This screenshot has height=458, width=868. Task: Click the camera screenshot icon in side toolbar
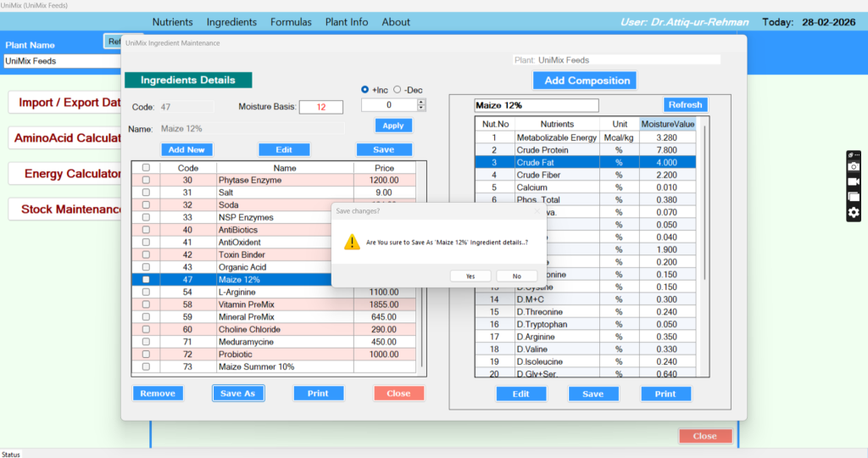[854, 167]
